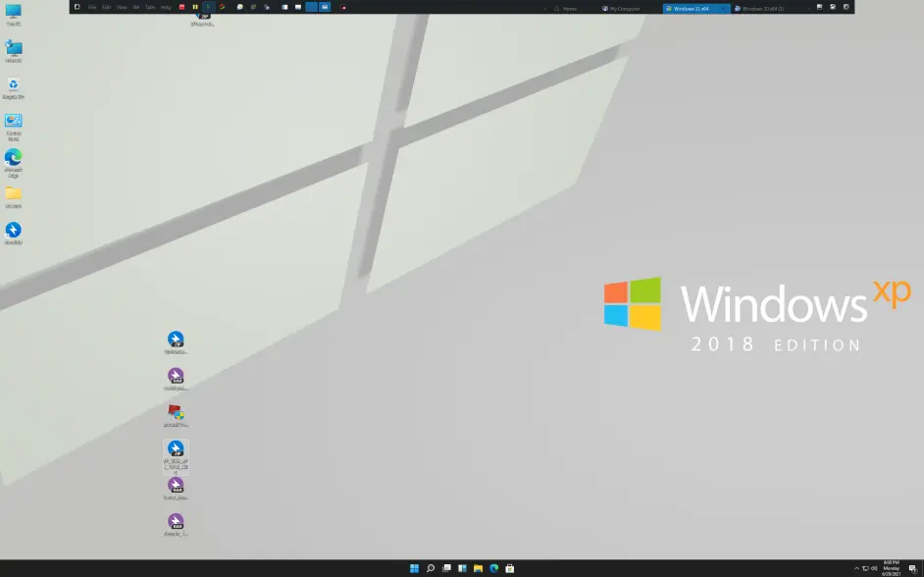The height and width of the screenshot is (577, 924).
Task: Open the clock and date in the taskbar
Action: pyautogui.click(x=891, y=568)
